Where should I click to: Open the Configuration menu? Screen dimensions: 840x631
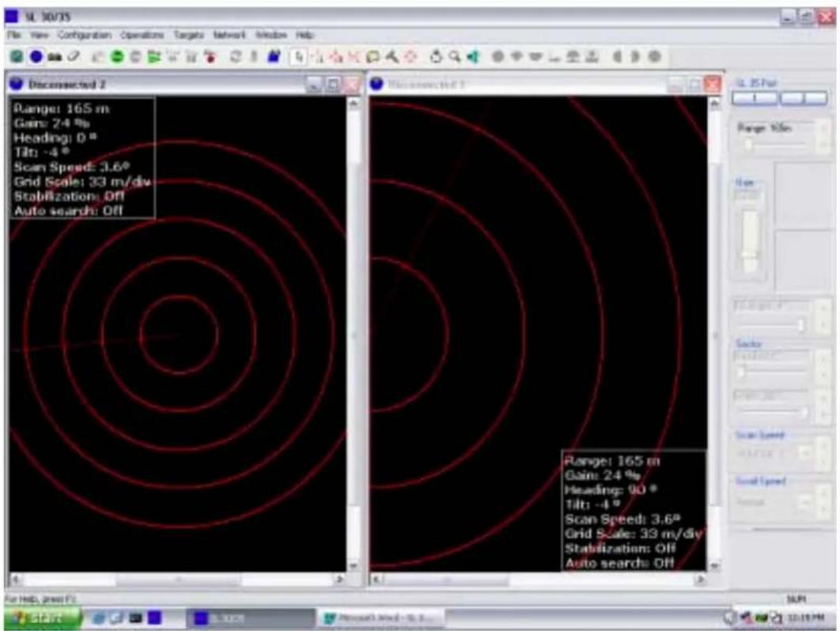pyautogui.click(x=85, y=35)
